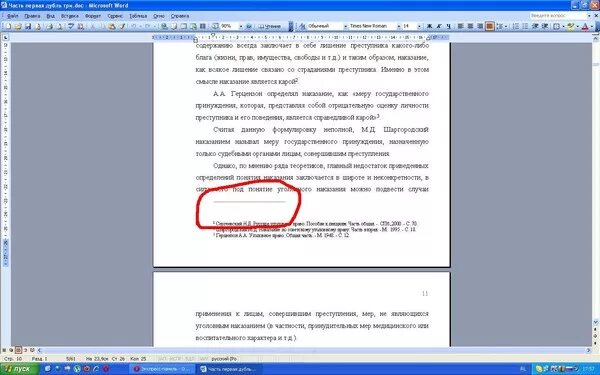The image size is (600, 375).
Task: Click the horizontal scrollbar track
Action: coord(314,350)
